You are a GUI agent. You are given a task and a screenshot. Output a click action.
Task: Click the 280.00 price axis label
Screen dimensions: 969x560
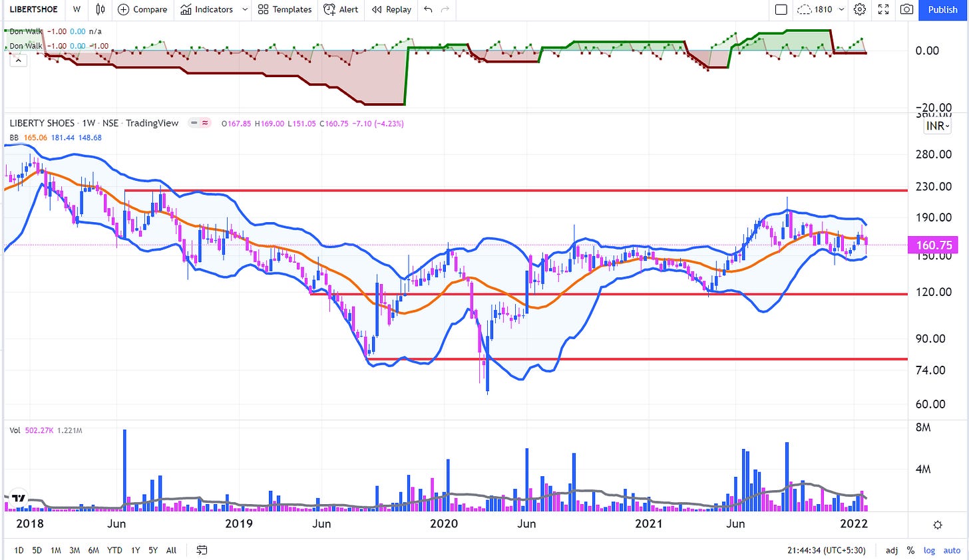coord(934,154)
